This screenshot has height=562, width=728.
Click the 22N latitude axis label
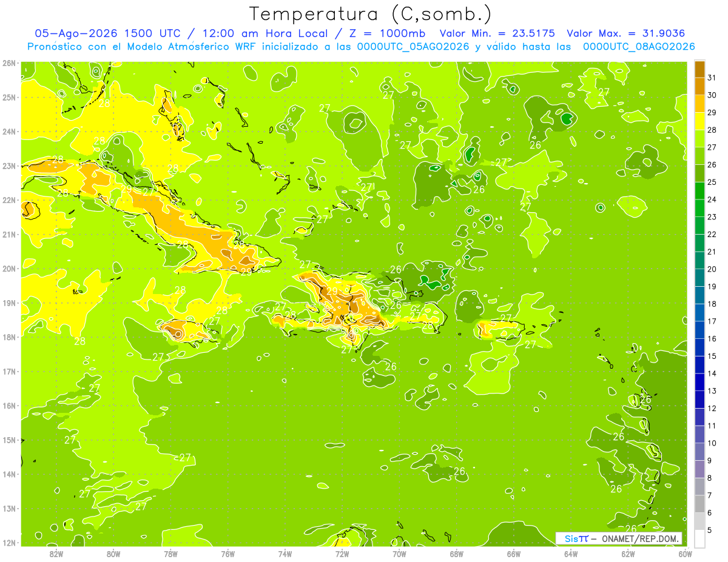[9, 200]
